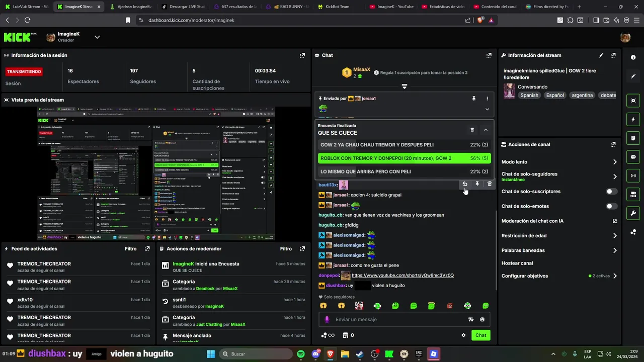Switch to Estadísticas de video tab

pos(443,7)
